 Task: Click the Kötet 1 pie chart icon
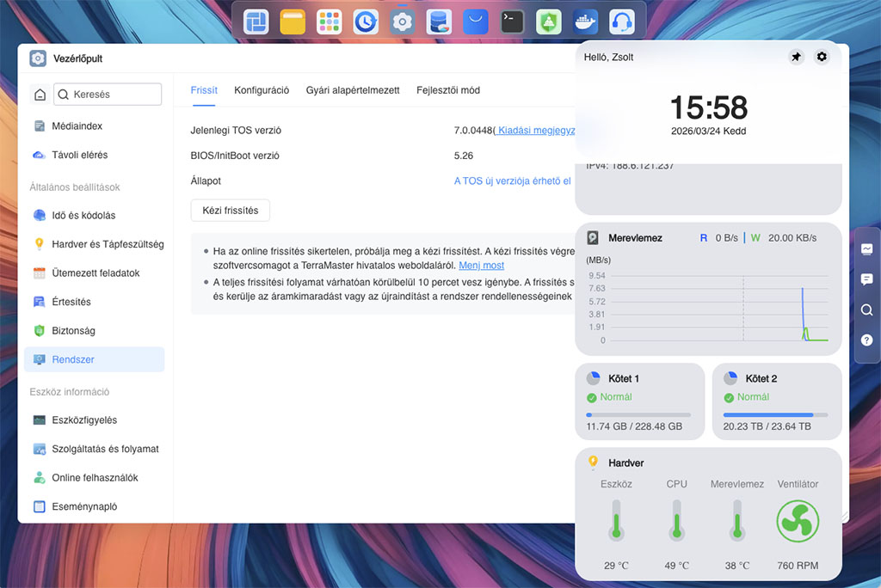(593, 378)
